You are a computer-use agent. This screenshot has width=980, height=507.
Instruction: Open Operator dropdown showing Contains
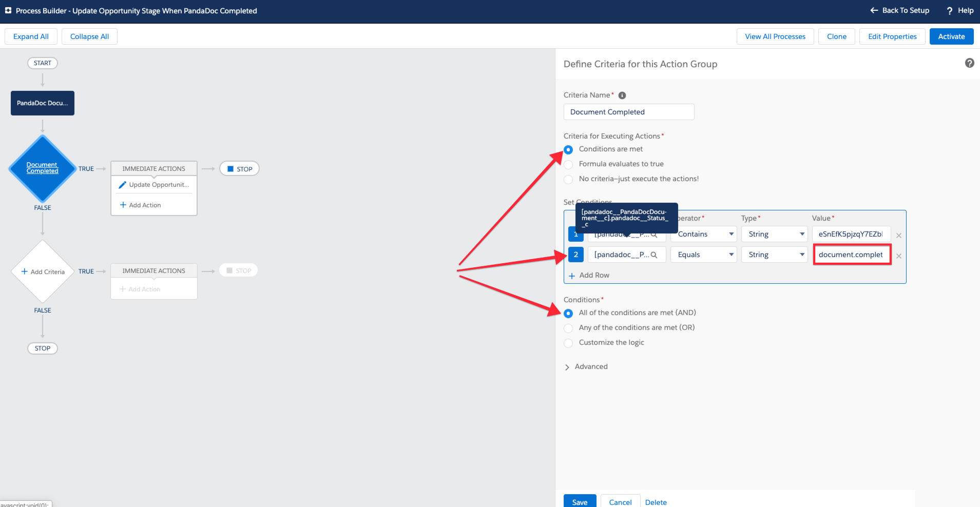[704, 234]
